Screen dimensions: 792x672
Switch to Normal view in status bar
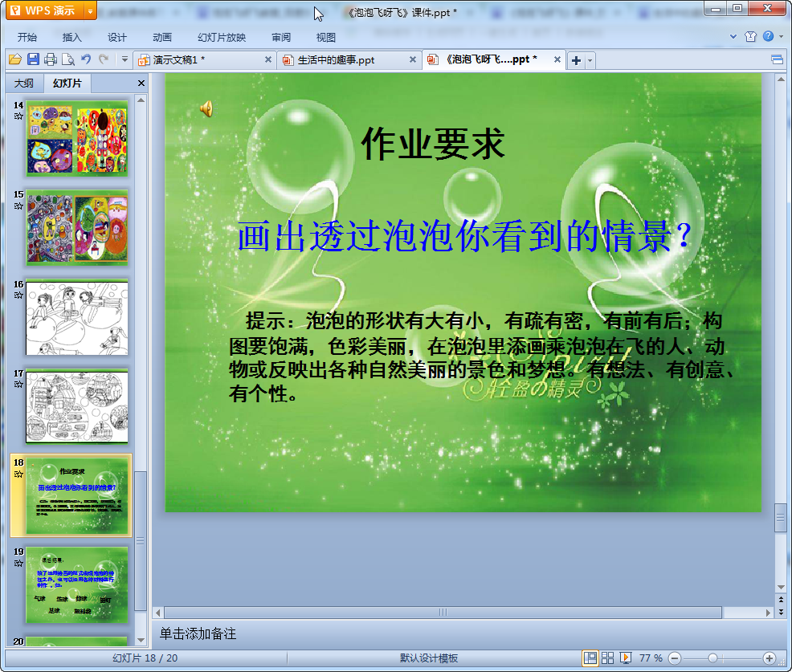point(590,658)
